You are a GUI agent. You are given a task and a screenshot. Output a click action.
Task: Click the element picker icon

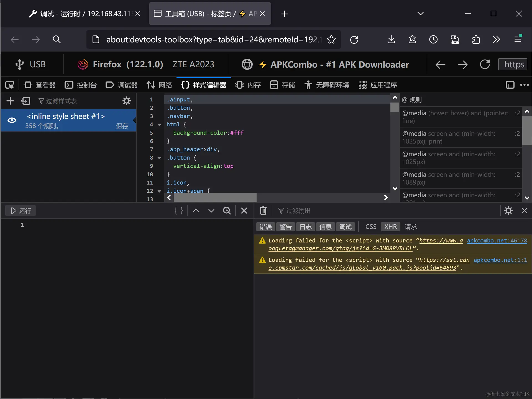10,85
